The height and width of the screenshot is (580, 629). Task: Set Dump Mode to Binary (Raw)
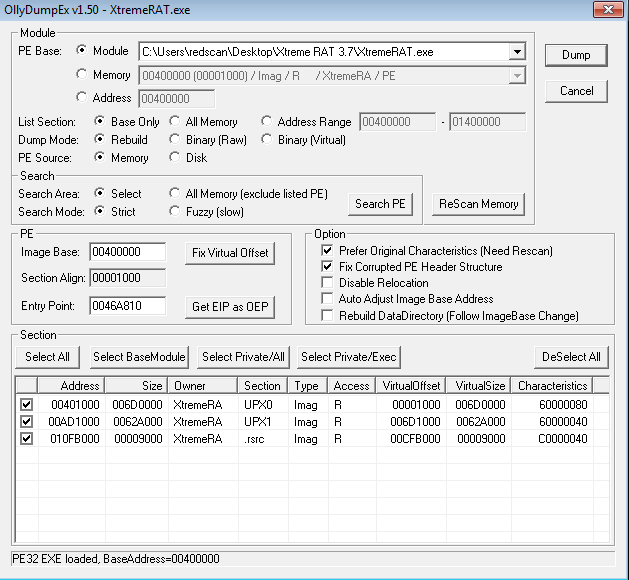174,139
